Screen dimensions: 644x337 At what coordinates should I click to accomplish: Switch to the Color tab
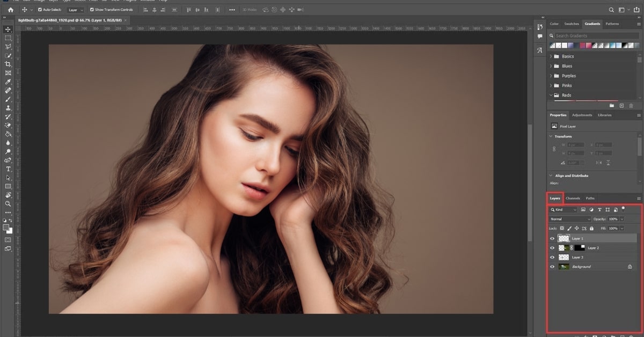point(554,24)
